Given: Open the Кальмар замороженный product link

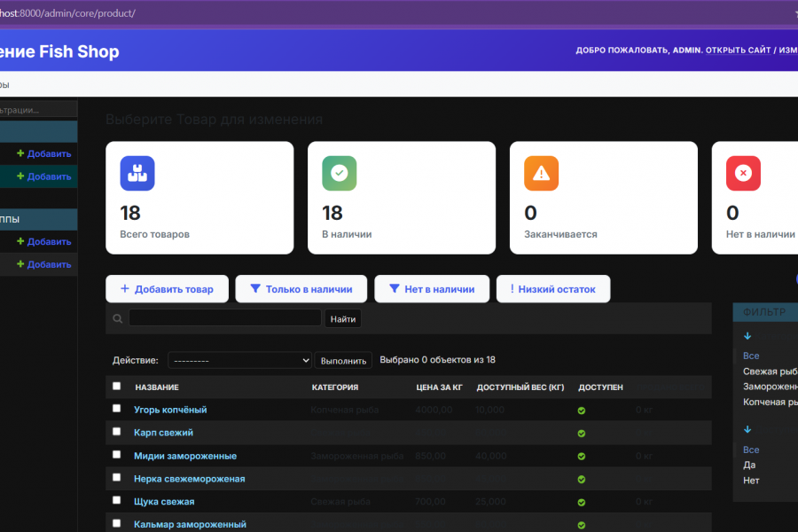Looking at the screenshot, I should tap(190, 524).
